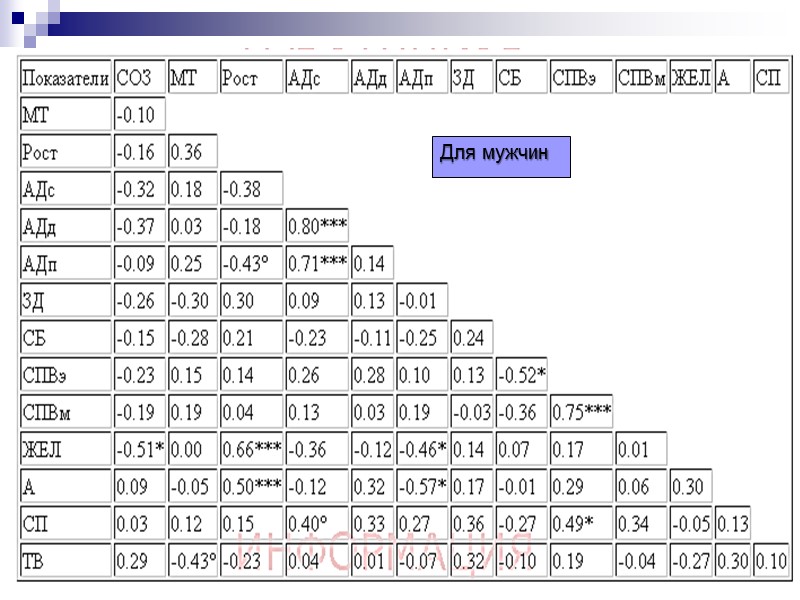Click the '-0.38' cell in АДс row

(251, 189)
